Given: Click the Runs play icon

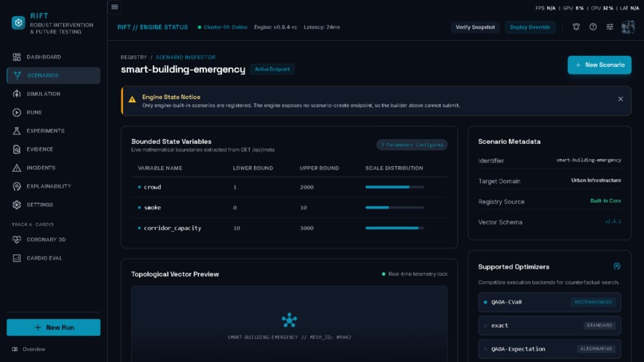Looking at the screenshot, I should click(x=17, y=113).
